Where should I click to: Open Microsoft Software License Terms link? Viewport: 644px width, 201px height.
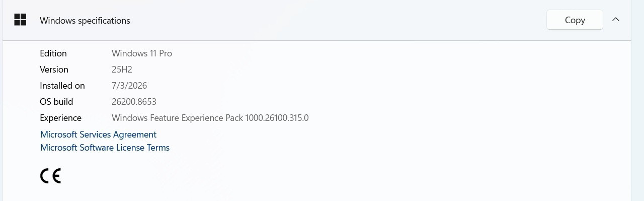point(105,148)
